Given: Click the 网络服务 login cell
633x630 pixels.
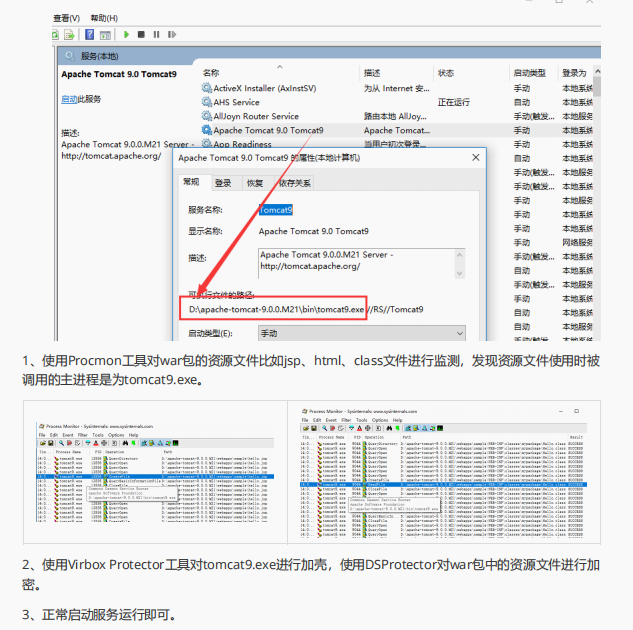Looking at the screenshot, I should pyautogui.click(x=577, y=243).
